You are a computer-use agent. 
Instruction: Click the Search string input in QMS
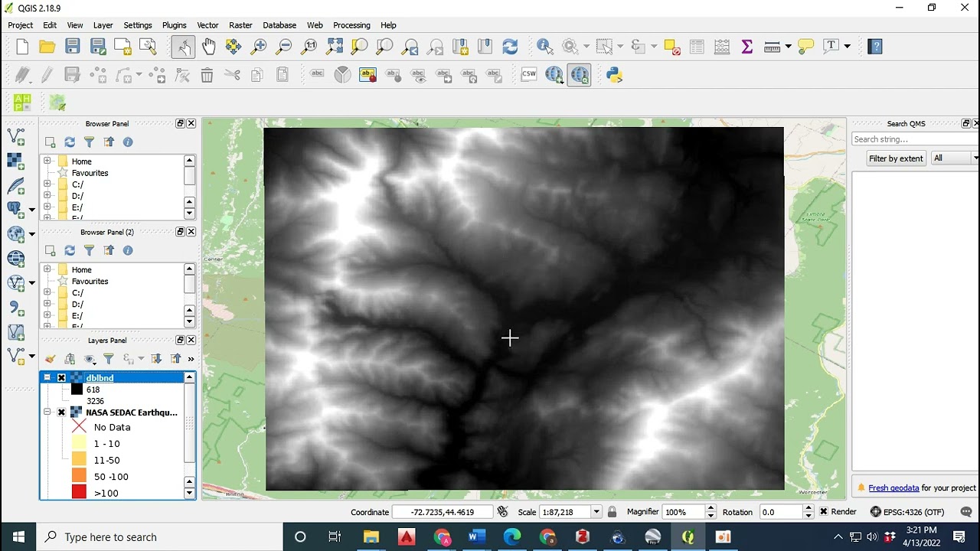tap(916, 139)
